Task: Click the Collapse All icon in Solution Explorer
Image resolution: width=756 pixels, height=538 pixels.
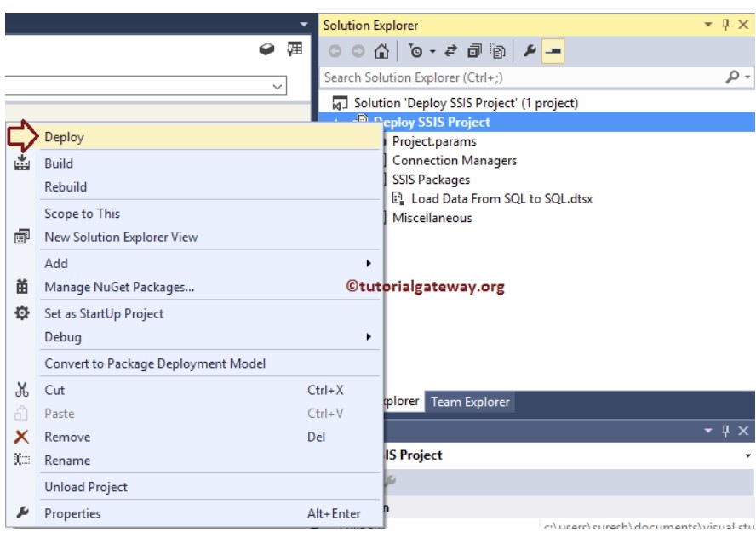Action: (474, 51)
